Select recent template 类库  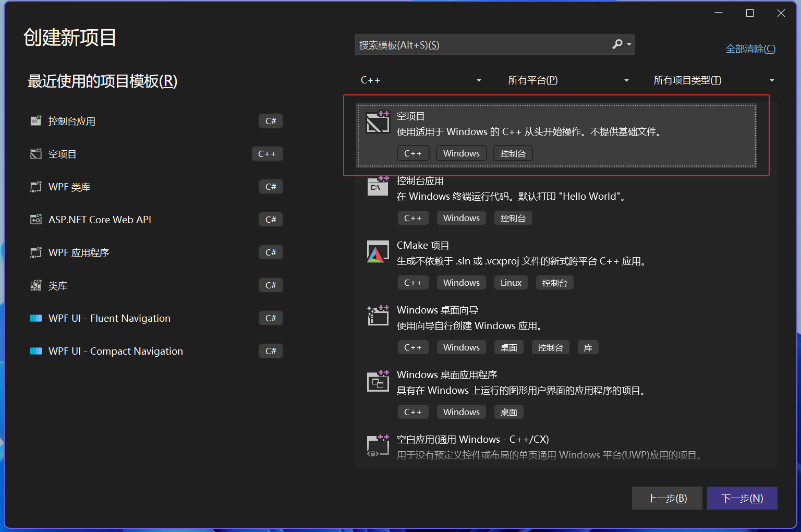pos(155,285)
